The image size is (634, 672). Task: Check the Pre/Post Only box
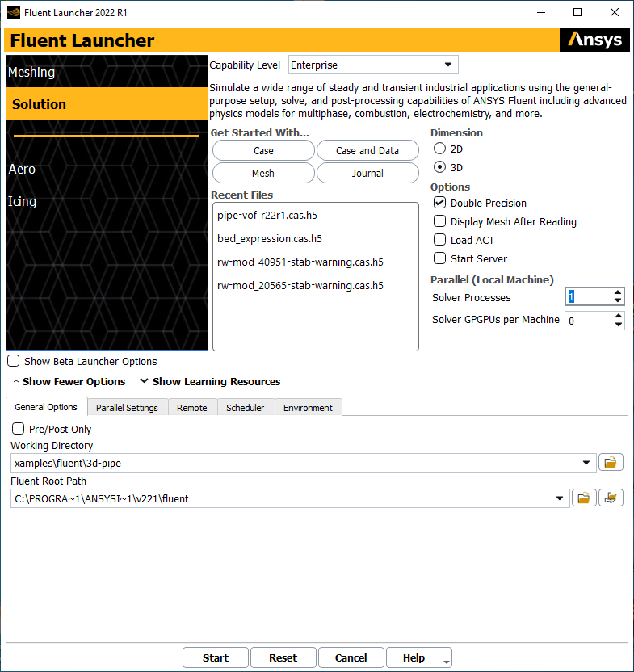18,429
